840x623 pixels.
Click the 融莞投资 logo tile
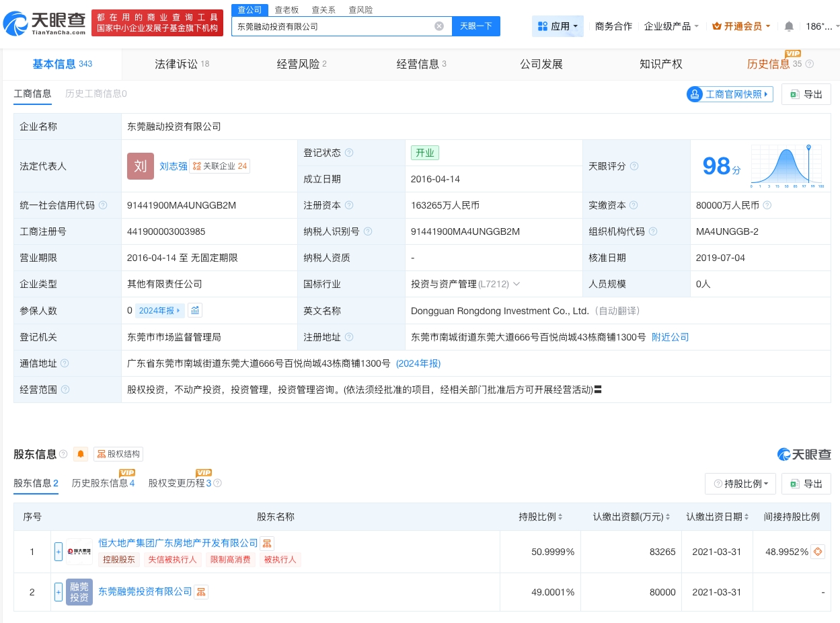[79, 592]
